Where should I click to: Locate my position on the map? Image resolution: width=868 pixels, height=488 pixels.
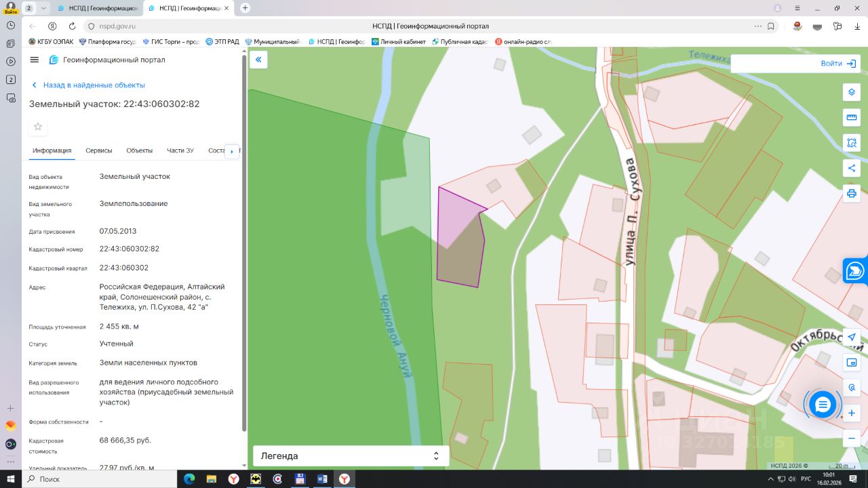click(x=852, y=338)
